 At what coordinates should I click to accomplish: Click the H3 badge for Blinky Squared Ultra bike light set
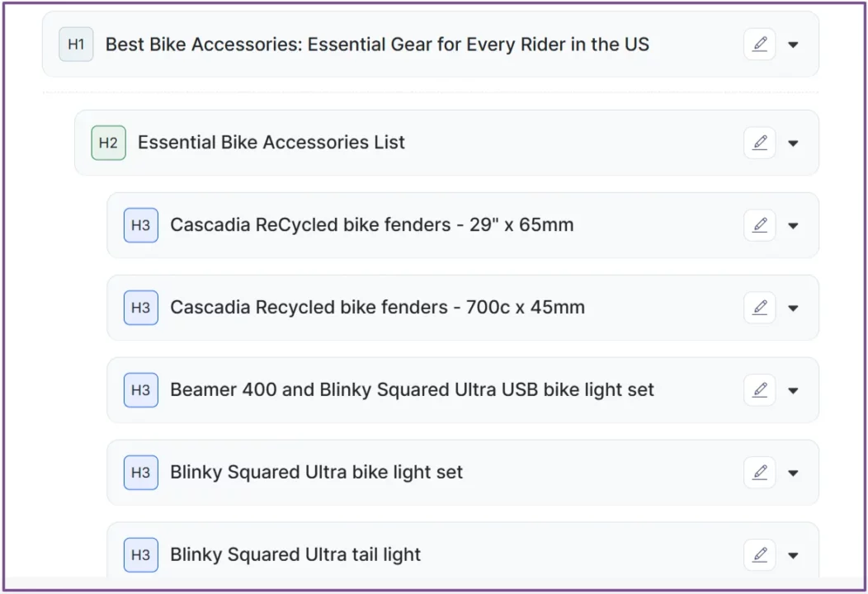pos(140,472)
